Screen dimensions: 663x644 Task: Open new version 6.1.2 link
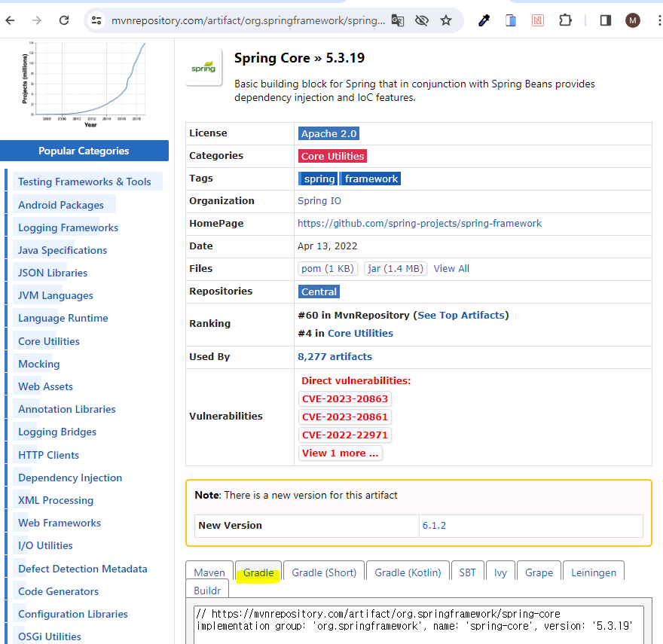(x=434, y=526)
